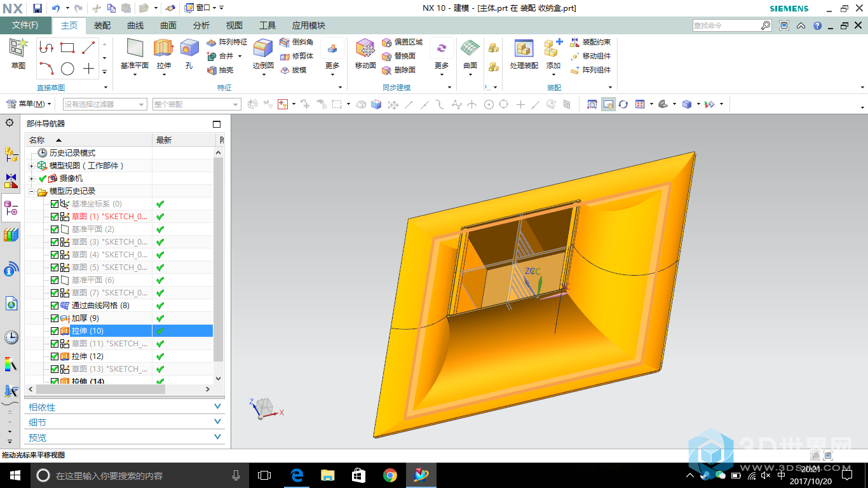Open Chrome from the taskbar
Viewport: 868px width, 488px height.
click(x=390, y=475)
